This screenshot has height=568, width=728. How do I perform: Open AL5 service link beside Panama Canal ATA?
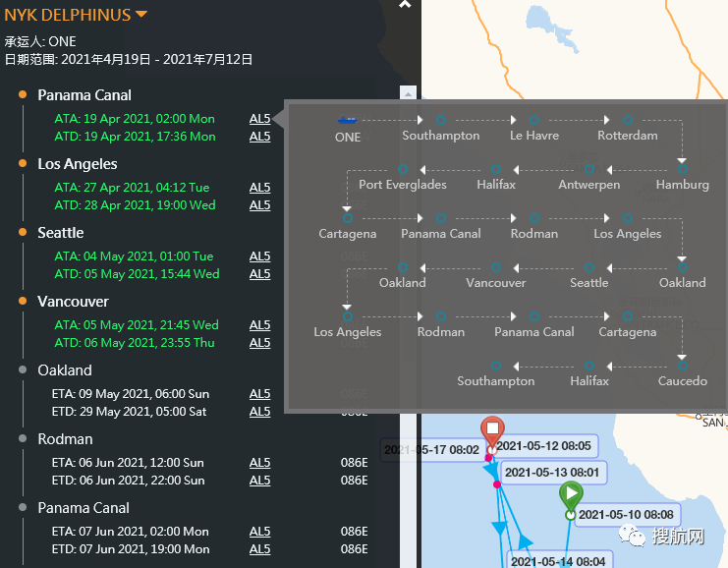click(x=259, y=119)
